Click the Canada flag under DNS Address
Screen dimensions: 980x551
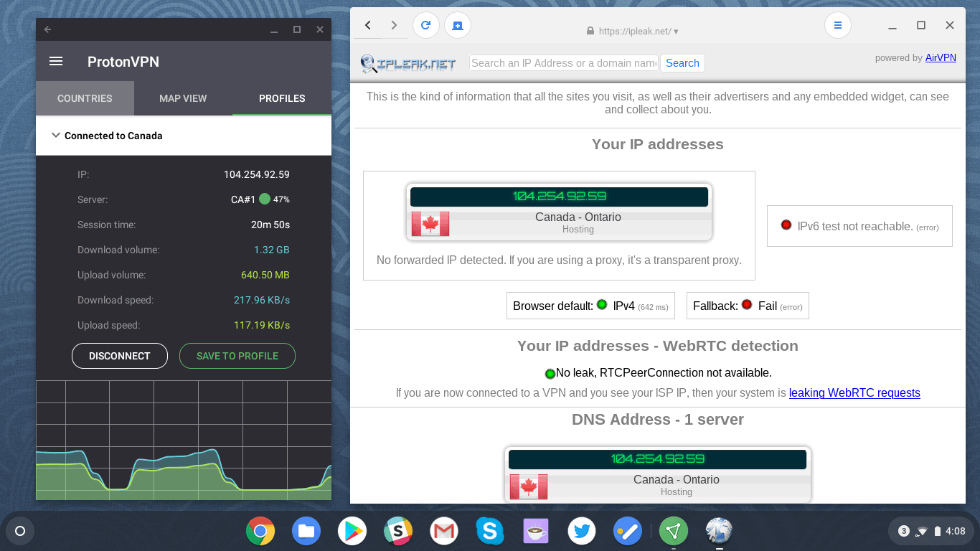pyautogui.click(x=528, y=486)
